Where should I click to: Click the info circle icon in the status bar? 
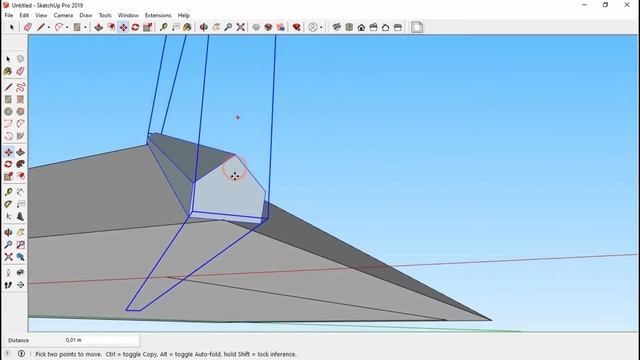pos(21,354)
